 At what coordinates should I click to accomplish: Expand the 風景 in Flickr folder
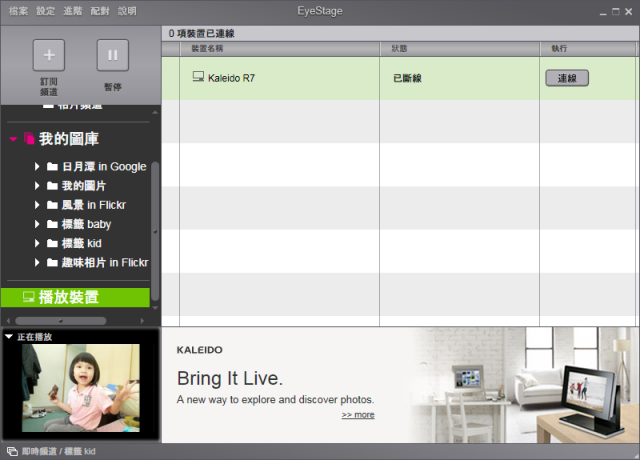[37, 205]
